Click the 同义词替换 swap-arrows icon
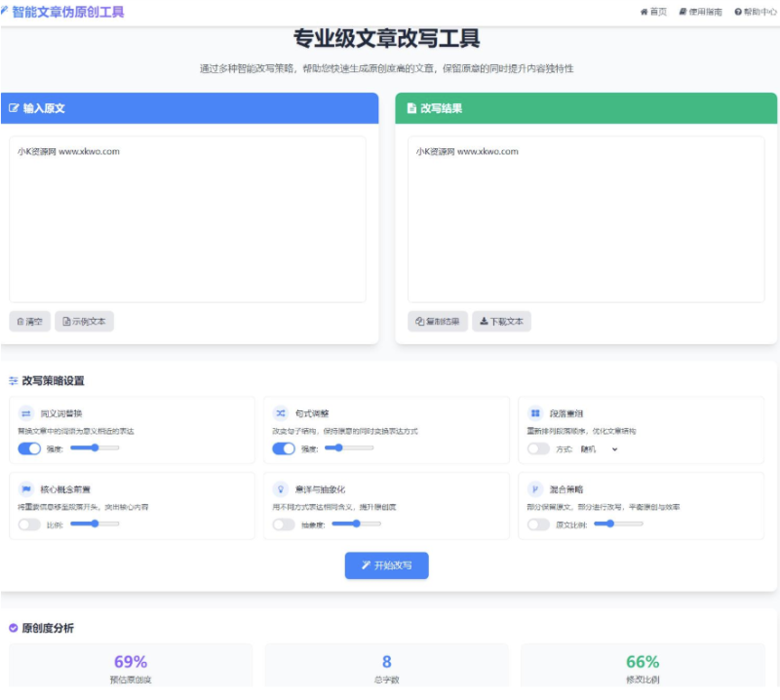 coord(26,413)
